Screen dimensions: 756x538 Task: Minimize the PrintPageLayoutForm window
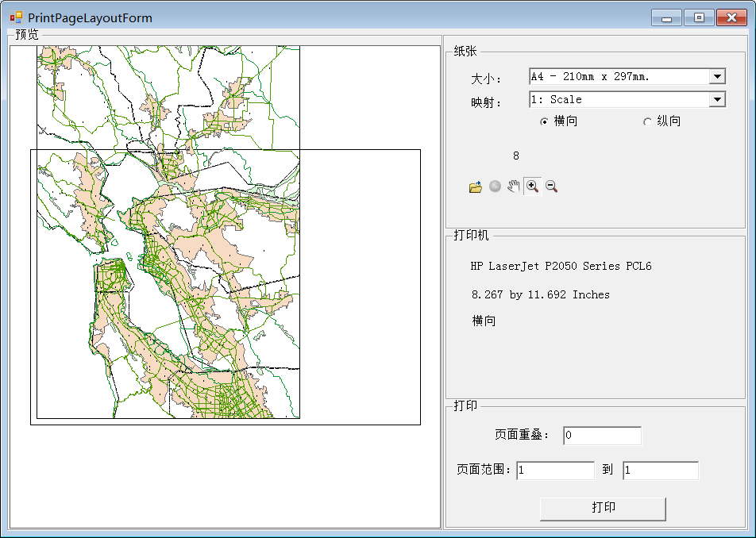coord(667,17)
